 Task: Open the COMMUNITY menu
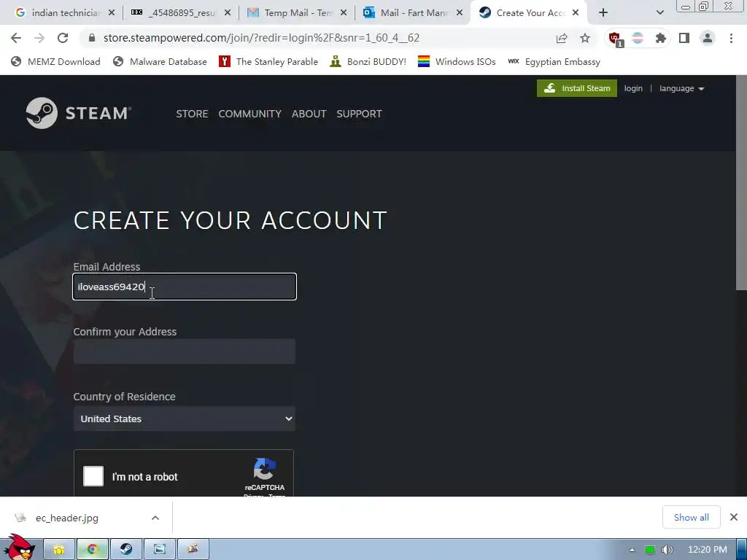(249, 114)
